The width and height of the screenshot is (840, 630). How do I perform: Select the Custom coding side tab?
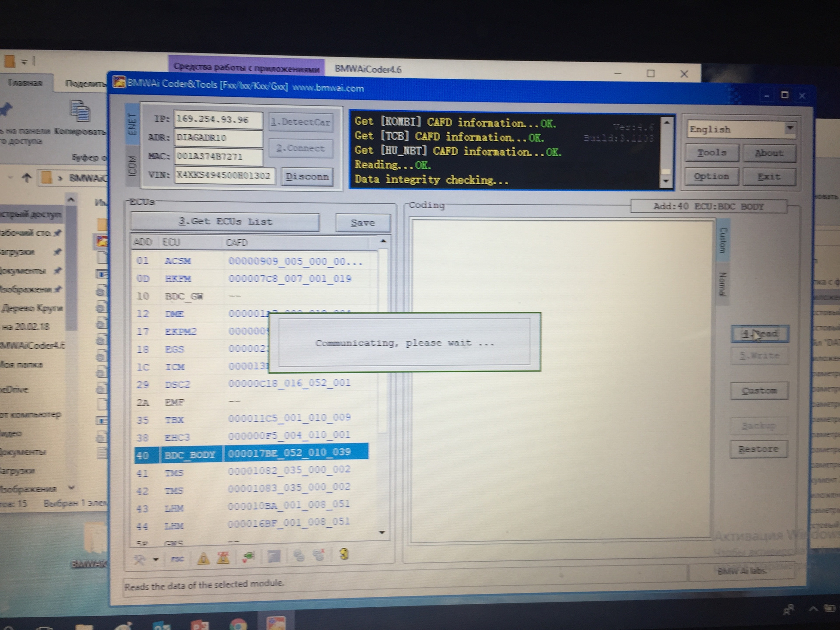[x=723, y=240]
